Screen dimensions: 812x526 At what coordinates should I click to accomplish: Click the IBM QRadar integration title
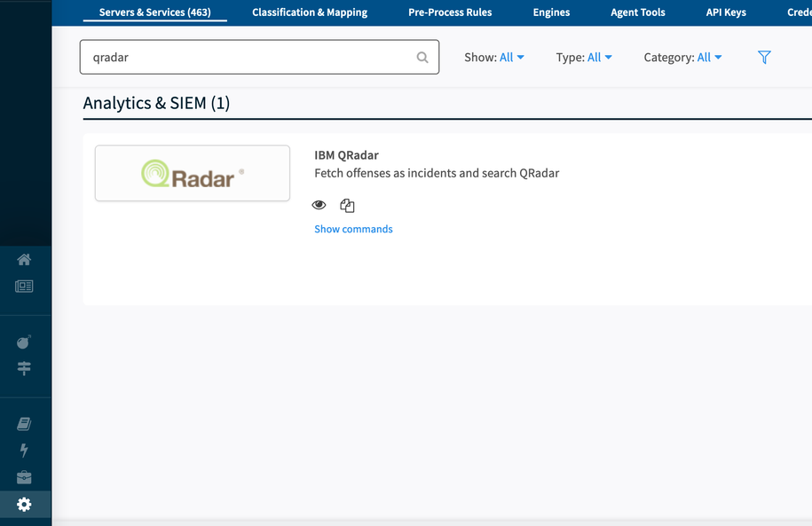click(x=346, y=155)
